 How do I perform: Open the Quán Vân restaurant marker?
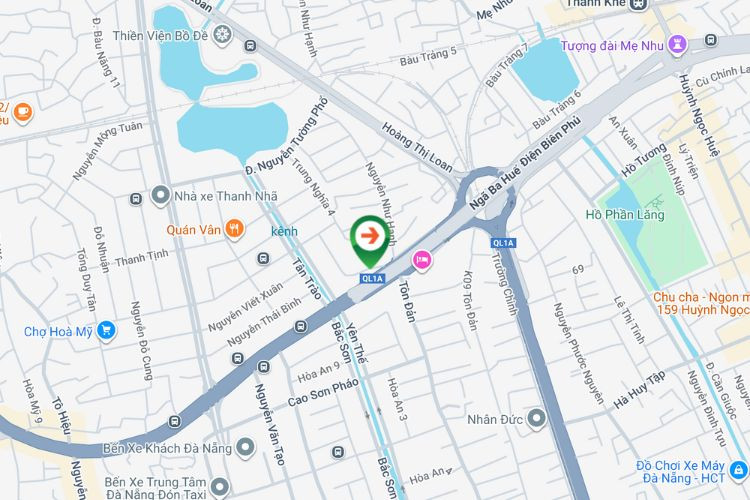(x=234, y=230)
